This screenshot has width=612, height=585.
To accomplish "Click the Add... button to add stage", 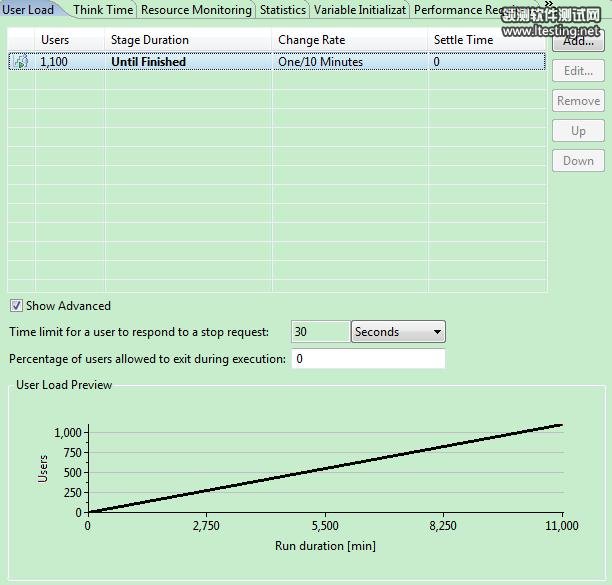I will [578, 42].
